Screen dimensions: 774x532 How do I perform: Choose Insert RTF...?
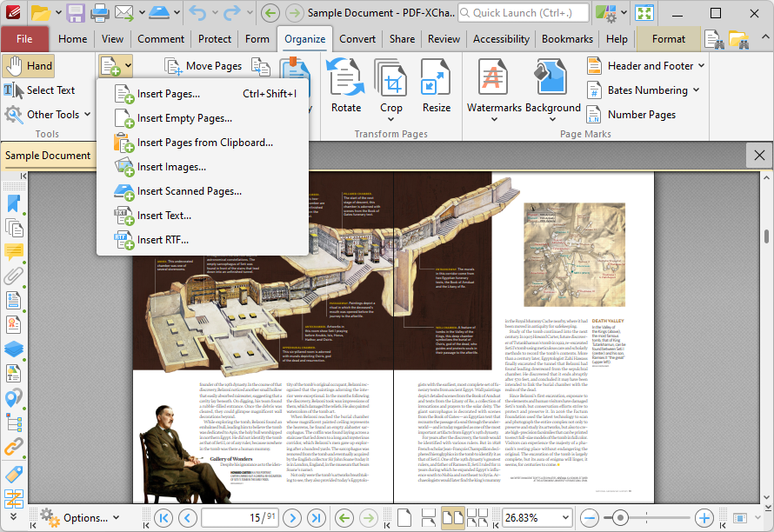pyautogui.click(x=203, y=240)
